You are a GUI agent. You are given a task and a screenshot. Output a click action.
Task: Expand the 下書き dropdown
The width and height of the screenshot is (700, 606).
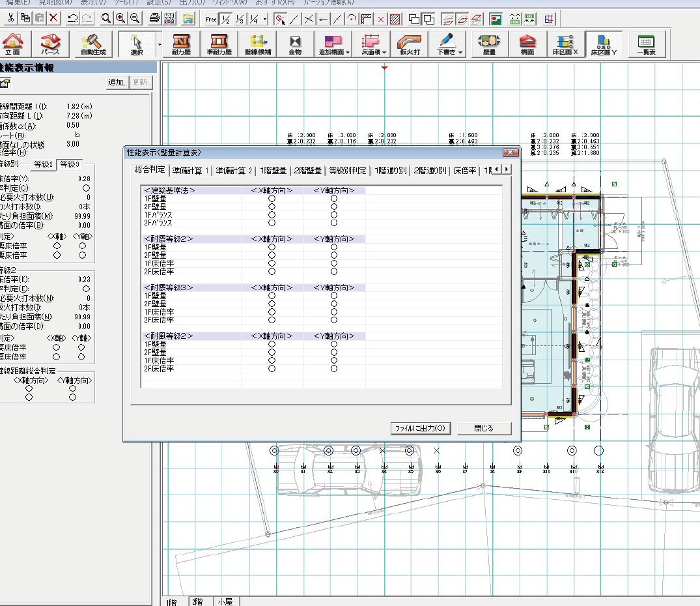[460, 52]
